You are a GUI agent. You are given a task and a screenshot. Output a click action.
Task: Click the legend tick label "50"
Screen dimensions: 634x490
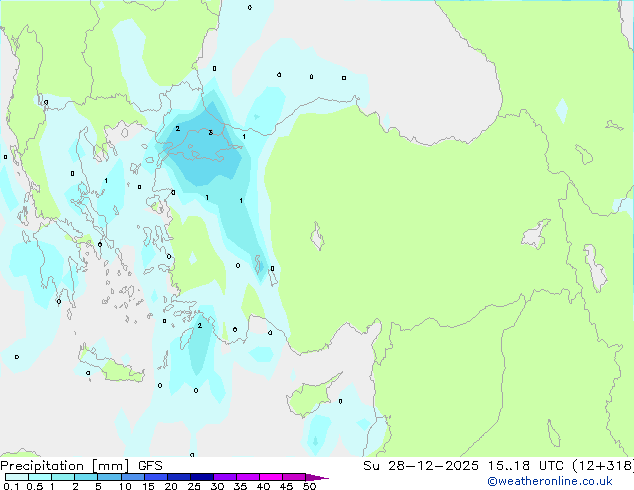tap(309, 486)
